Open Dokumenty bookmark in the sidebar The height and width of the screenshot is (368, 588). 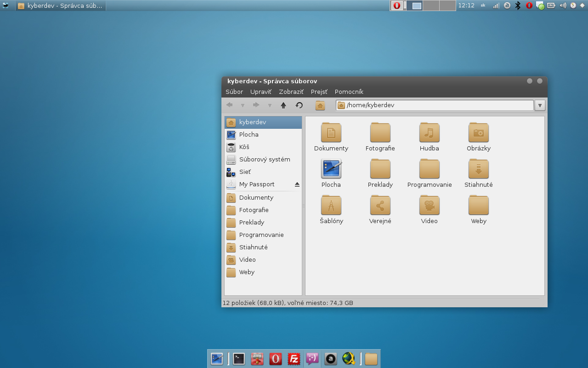(263, 198)
